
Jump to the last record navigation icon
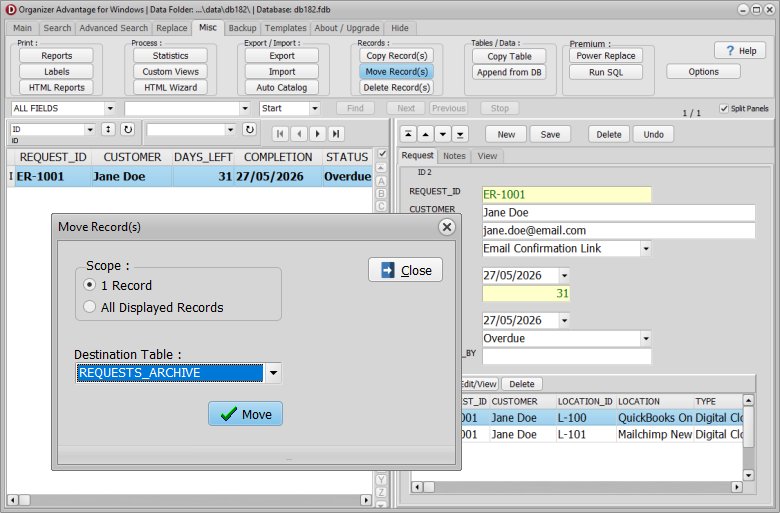tap(336, 134)
